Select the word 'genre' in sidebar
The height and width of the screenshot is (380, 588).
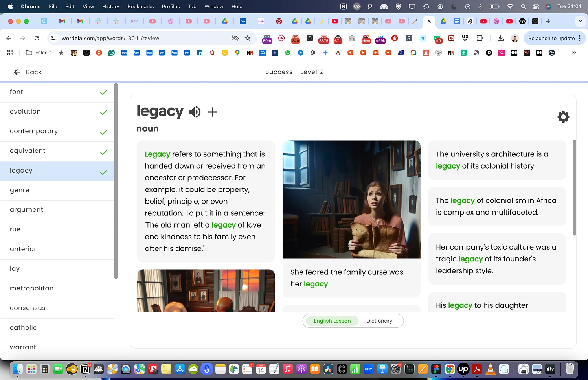tap(57, 191)
